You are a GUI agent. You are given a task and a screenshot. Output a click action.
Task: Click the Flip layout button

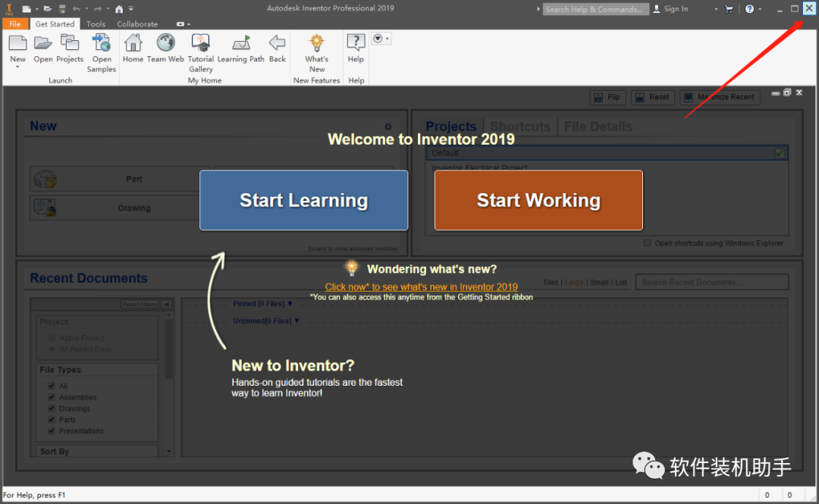click(x=607, y=97)
